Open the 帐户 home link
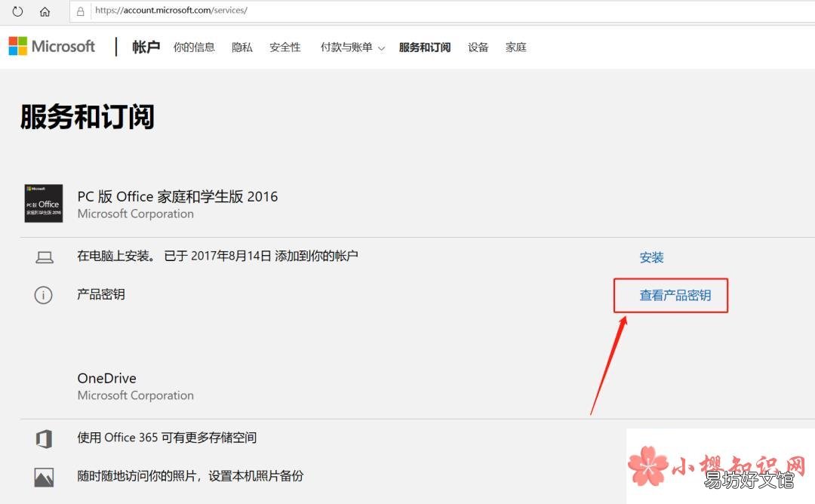The width and height of the screenshot is (815, 504). click(146, 48)
